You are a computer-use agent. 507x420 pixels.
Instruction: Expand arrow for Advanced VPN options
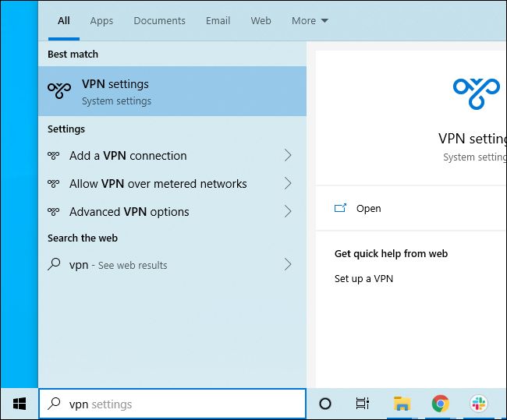(288, 212)
